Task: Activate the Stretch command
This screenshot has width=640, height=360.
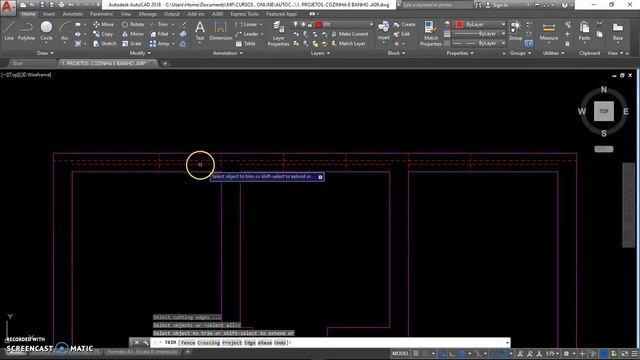Action: tap(105, 44)
